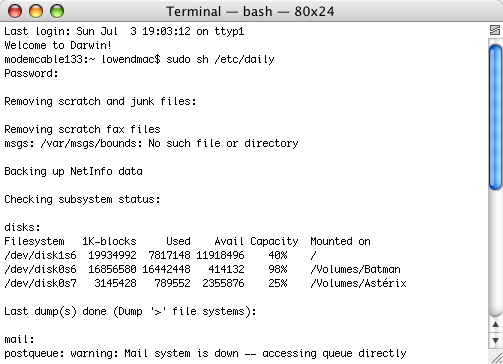
Task: Click the 'Filesystem' column header
Action: click(34, 241)
